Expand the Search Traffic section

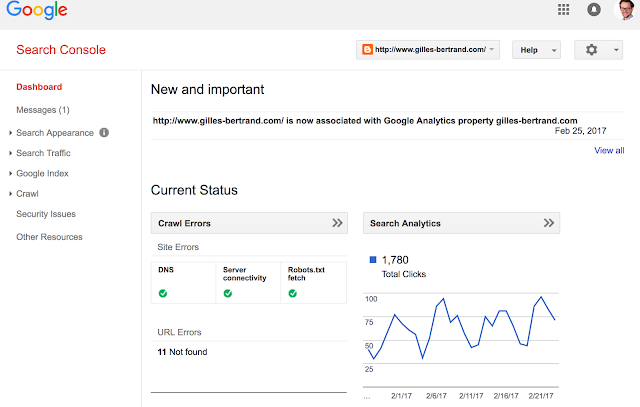[43, 153]
